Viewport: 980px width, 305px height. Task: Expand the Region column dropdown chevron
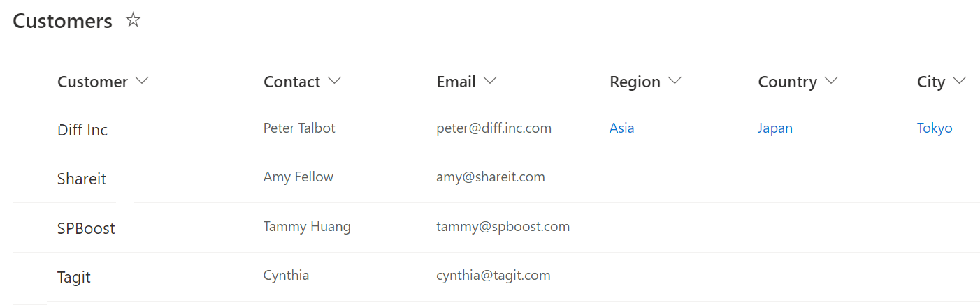pos(675,81)
